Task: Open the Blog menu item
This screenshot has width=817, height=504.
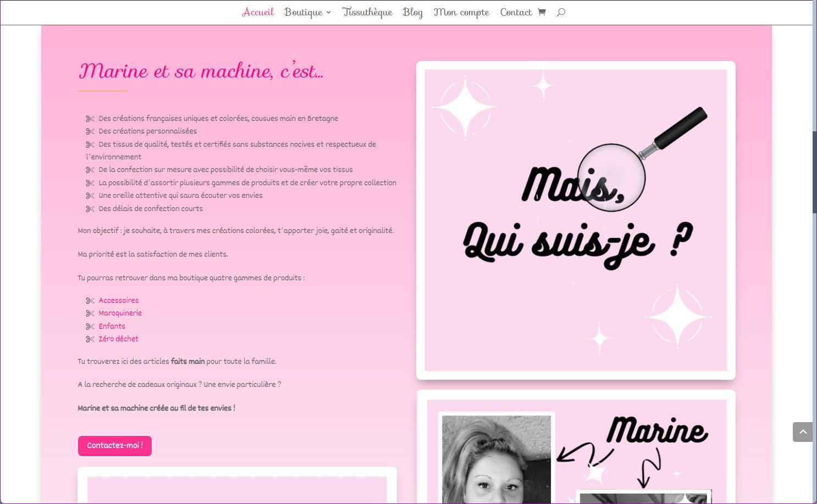Action: (x=412, y=12)
